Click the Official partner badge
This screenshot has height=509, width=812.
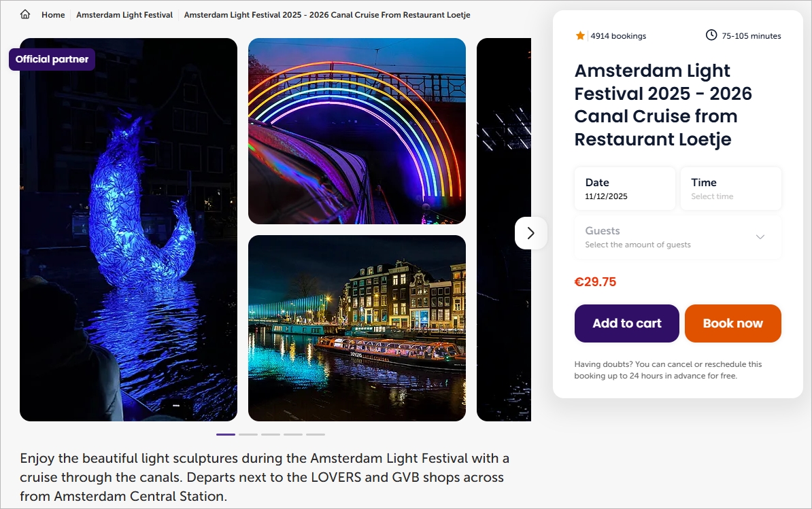pos(52,59)
